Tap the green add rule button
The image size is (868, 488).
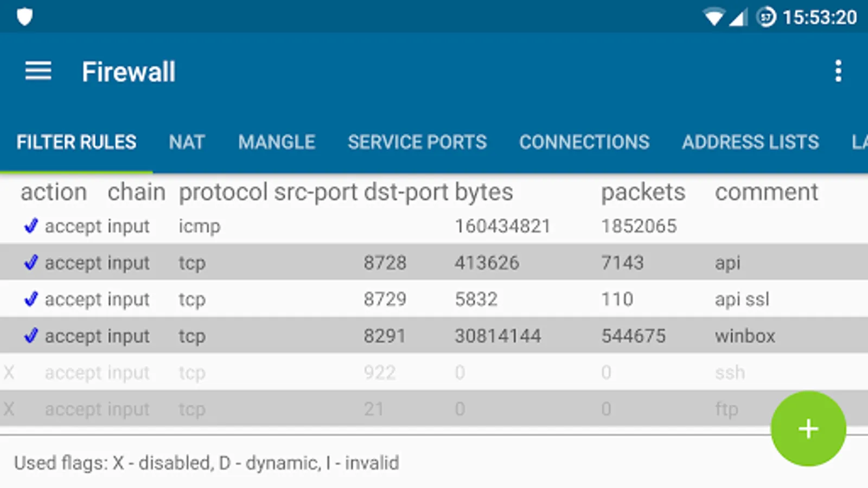coord(808,429)
